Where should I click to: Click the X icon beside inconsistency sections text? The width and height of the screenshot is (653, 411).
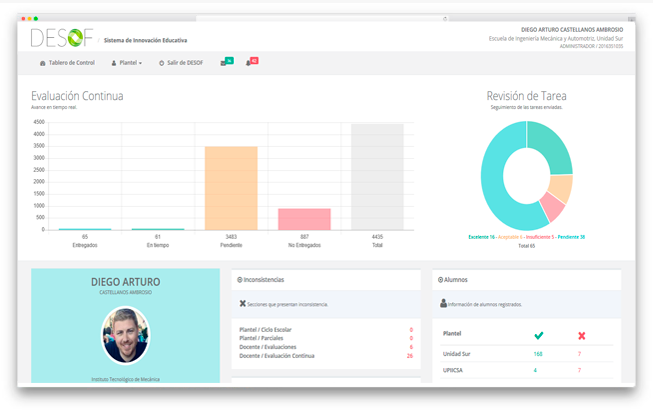coord(243,304)
